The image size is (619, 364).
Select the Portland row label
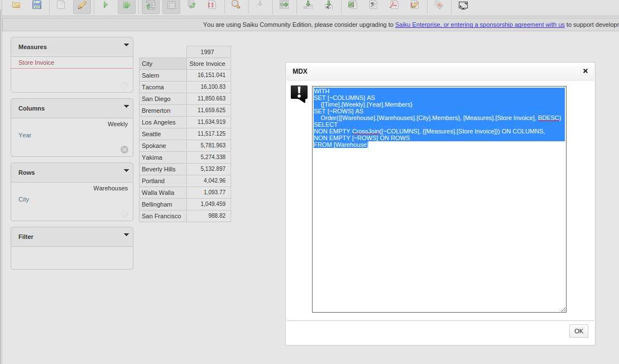tap(162, 181)
